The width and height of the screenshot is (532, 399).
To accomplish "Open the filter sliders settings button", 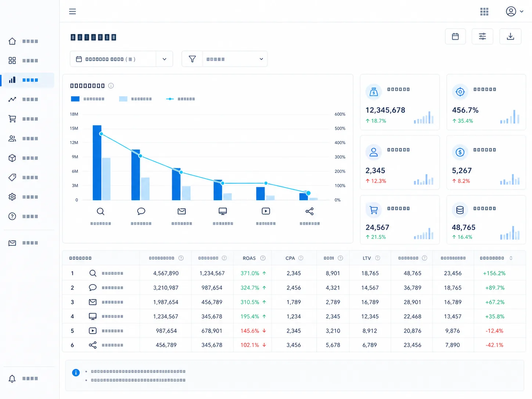I will [482, 36].
